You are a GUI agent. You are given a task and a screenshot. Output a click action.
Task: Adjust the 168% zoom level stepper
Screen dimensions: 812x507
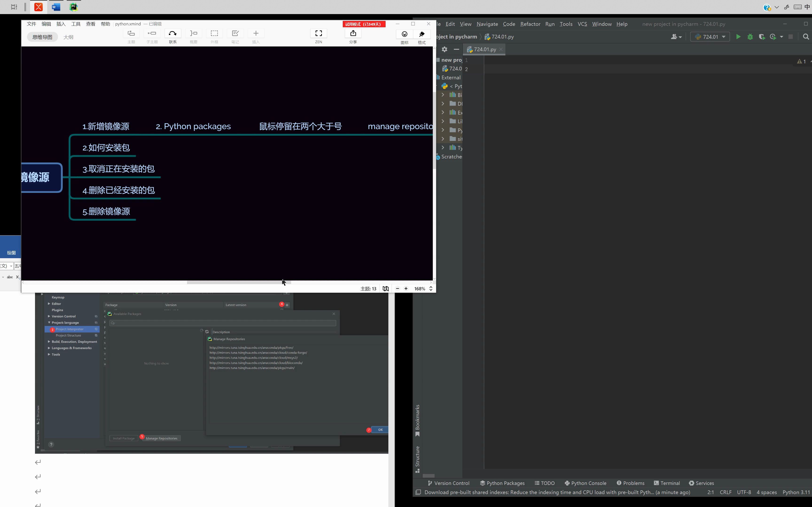pos(431,289)
